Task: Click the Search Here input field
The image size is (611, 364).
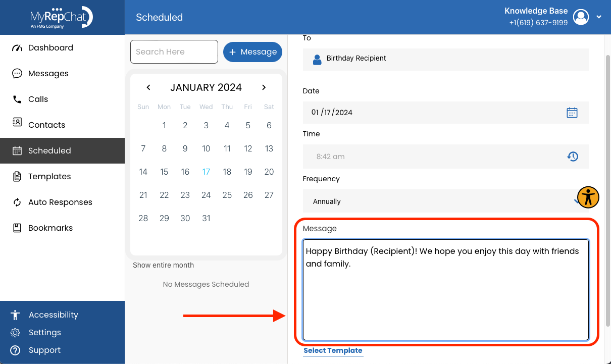Action: [x=174, y=52]
